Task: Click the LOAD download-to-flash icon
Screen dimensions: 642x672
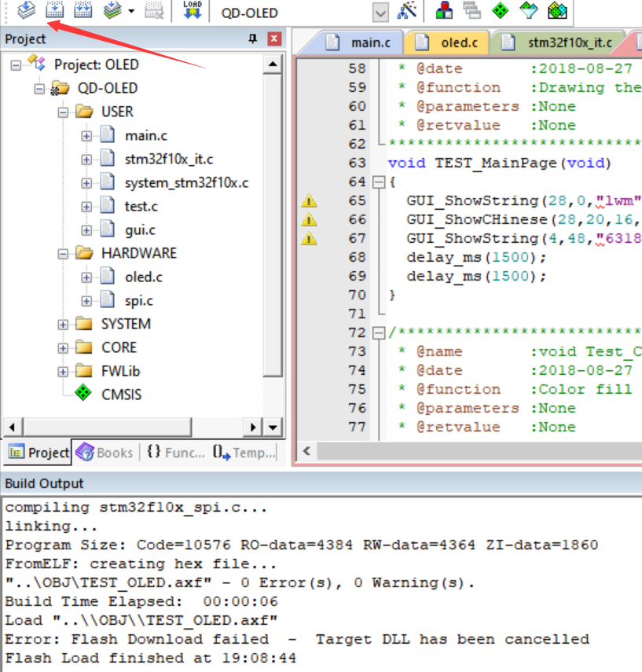Action: [192, 10]
